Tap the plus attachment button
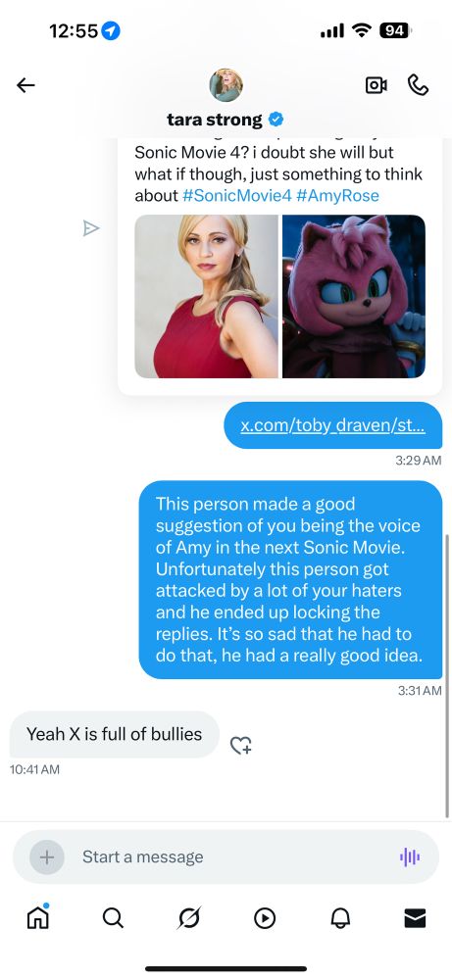Image resolution: width=452 pixels, height=980 pixels. (x=47, y=857)
